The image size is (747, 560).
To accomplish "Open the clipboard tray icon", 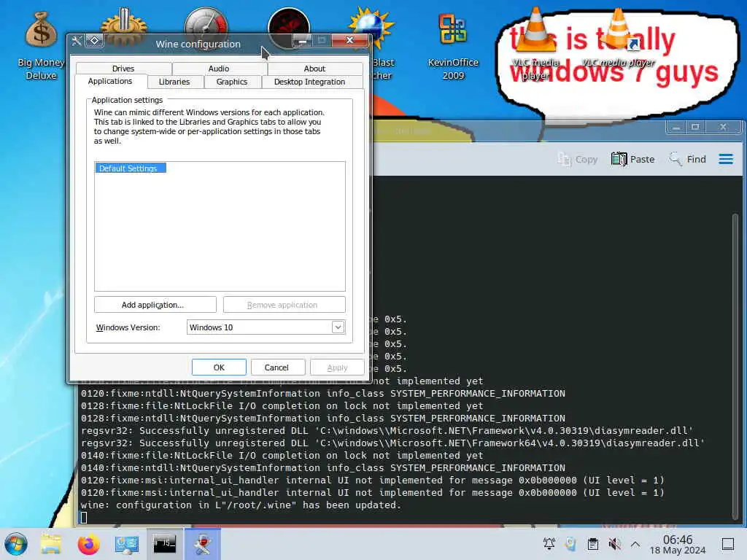I will (x=593, y=544).
